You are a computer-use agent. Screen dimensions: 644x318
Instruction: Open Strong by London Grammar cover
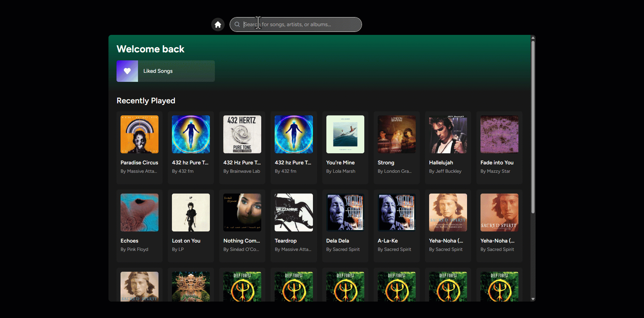coord(397,134)
